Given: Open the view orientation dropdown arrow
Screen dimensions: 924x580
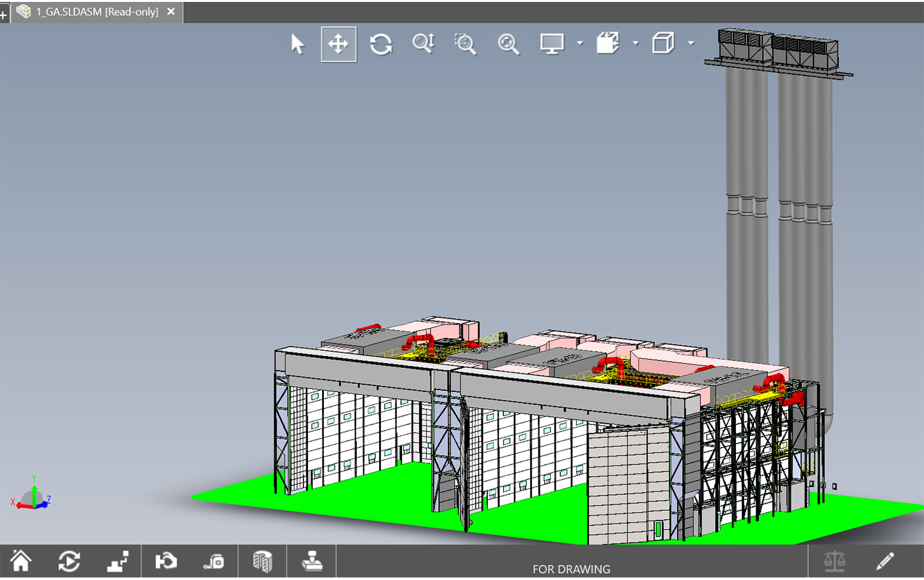Looking at the screenshot, I should coord(636,44).
